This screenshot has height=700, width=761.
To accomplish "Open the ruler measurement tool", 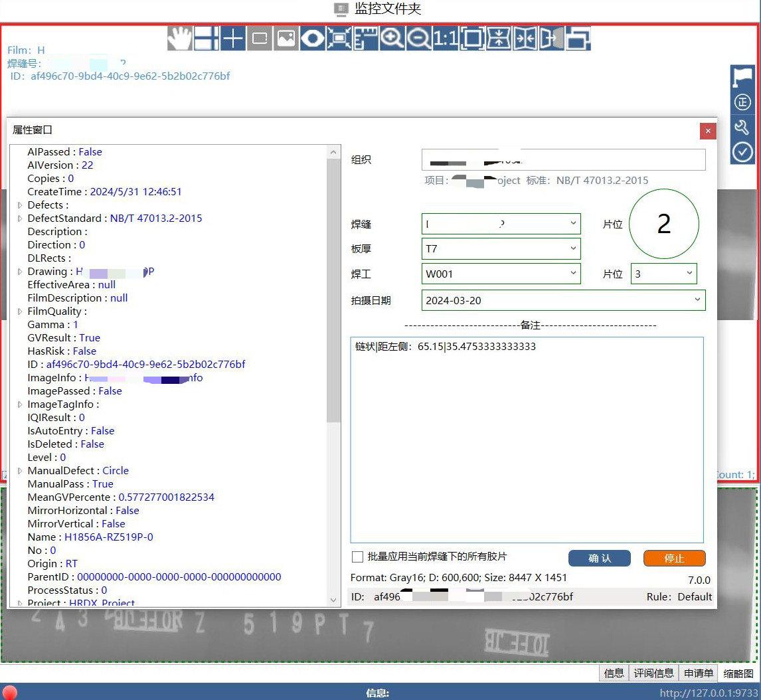I will tap(365, 39).
